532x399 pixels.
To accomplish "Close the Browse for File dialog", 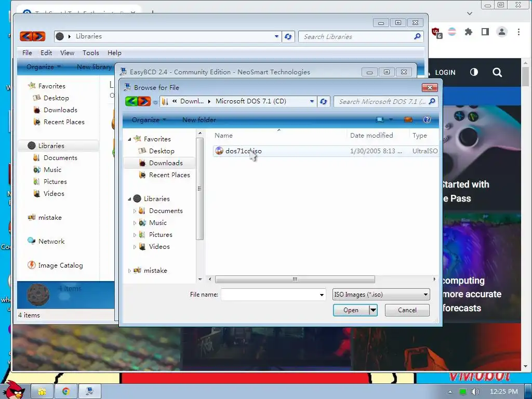I will click(x=430, y=87).
